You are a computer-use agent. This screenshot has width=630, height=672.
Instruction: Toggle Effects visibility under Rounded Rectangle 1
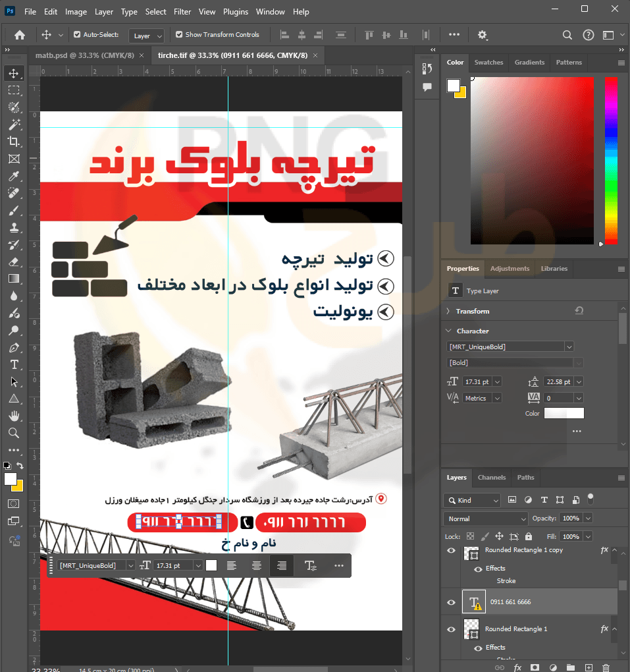(x=478, y=648)
